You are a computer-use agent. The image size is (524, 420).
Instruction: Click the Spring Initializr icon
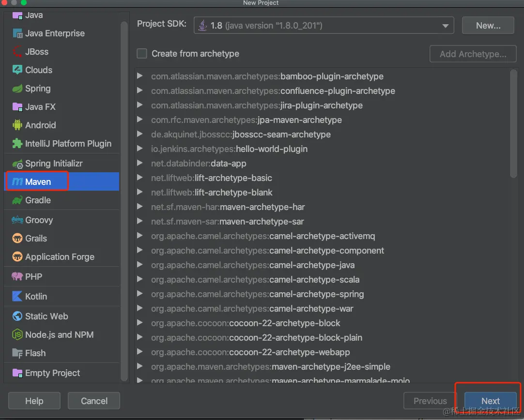pyautogui.click(x=17, y=164)
